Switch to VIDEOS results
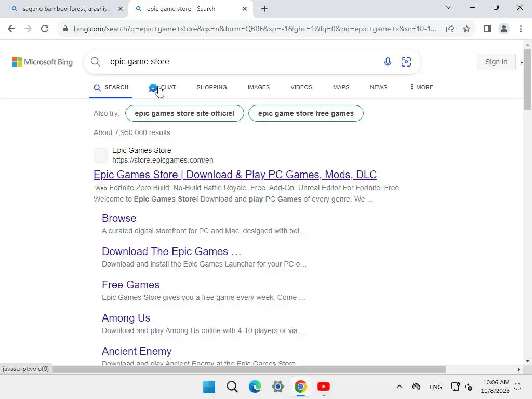Image resolution: width=532 pixels, height=399 pixels. pos(301,87)
